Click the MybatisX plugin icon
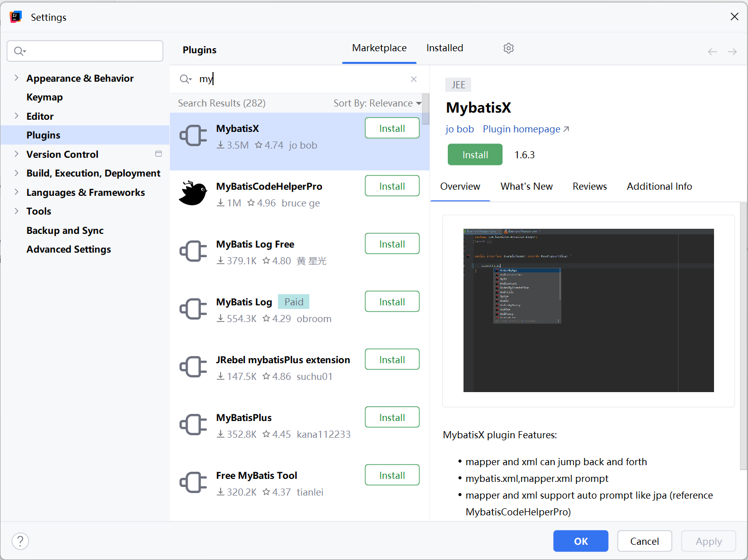 click(193, 135)
